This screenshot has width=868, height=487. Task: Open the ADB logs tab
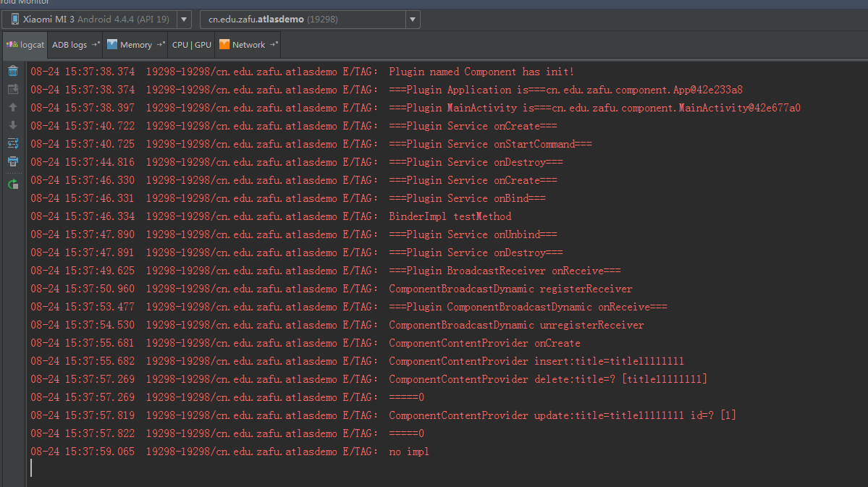69,45
